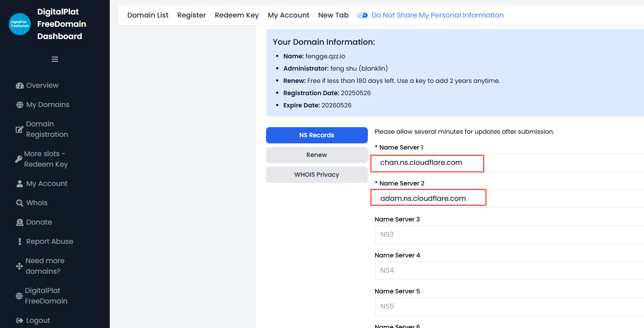Click the My Account person icon
644x328 pixels.
tap(20, 184)
